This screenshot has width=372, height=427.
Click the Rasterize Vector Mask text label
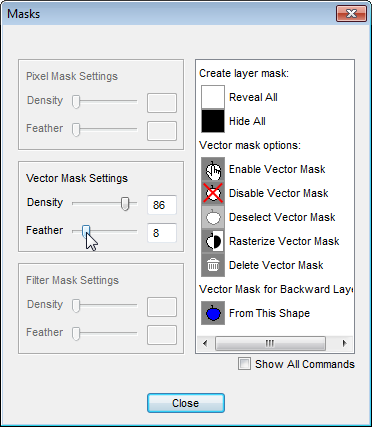coord(284,241)
